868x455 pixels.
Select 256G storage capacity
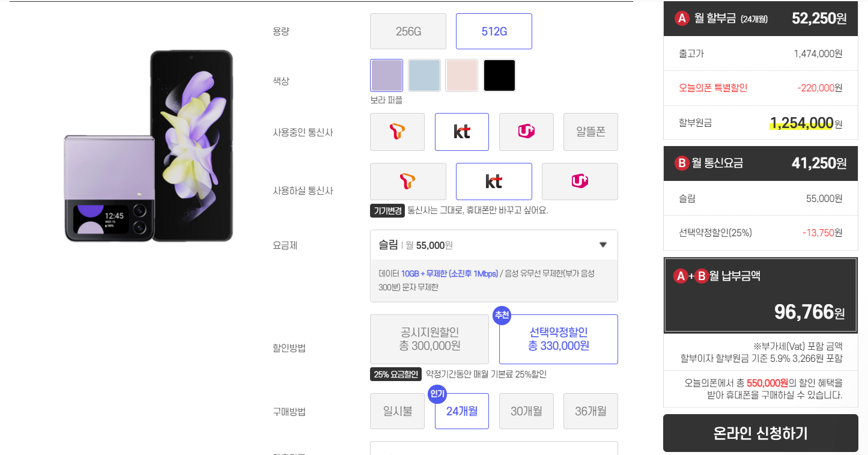408,31
